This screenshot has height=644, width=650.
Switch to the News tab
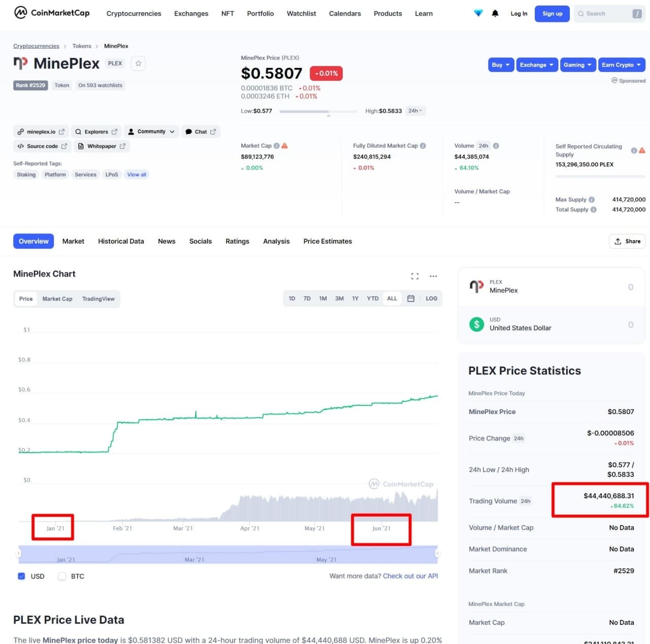point(167,241)
